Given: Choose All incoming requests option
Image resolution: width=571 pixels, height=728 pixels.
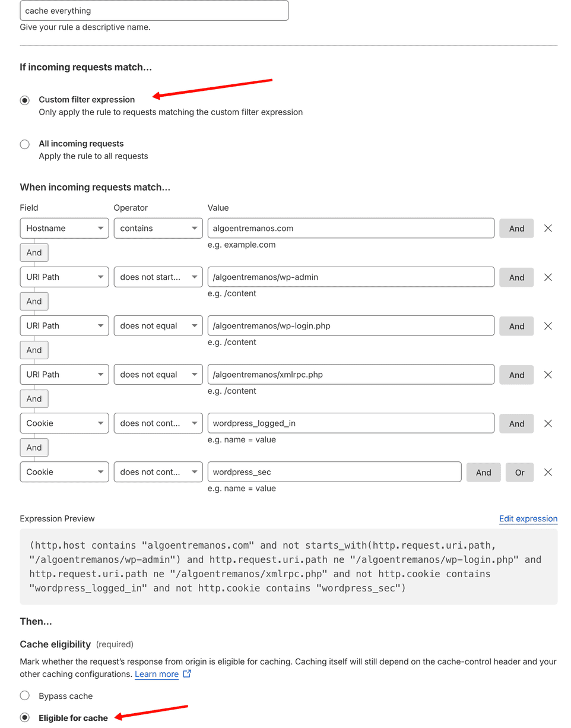Looking at the screenshot, I should point(24,144).
